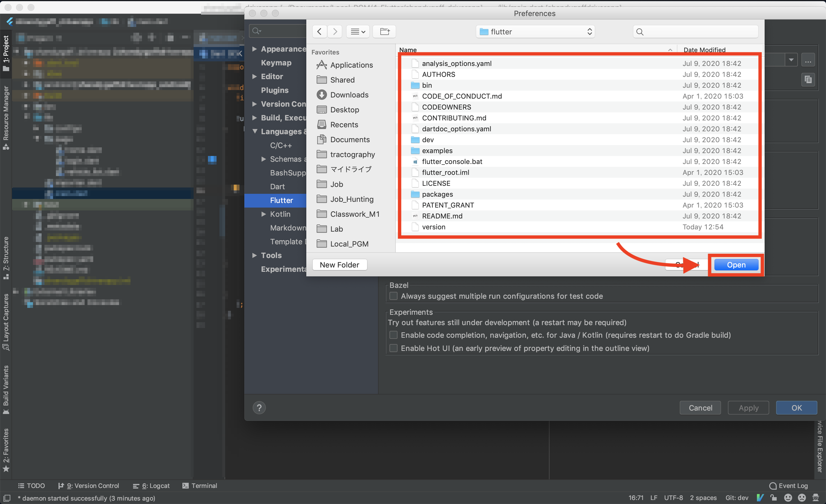826x504 pixels.
Task: Open the TODO tool window
Action: [x=31, y=486]
